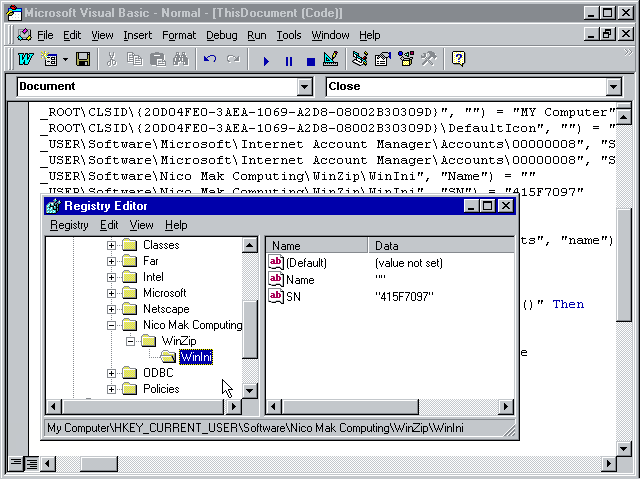Click the code window vertical scroll thumb

pyautogui.click(x=624, y=265)
